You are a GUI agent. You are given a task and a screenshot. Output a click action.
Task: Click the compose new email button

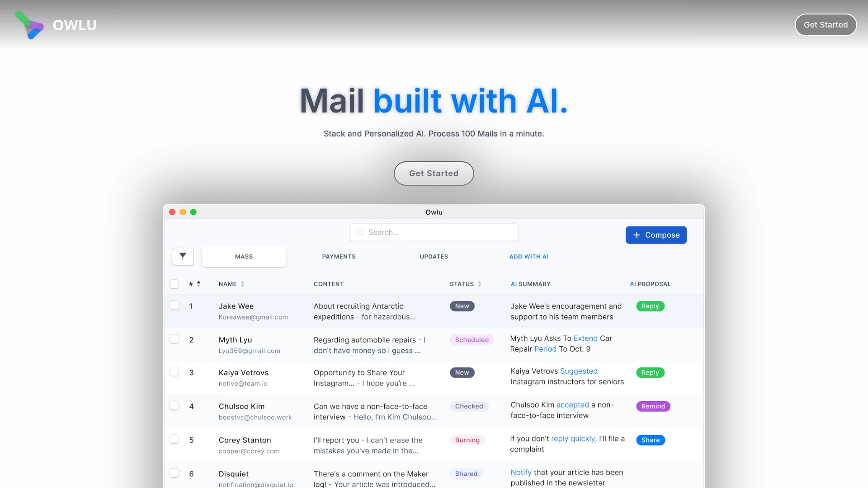click(656, 234)
